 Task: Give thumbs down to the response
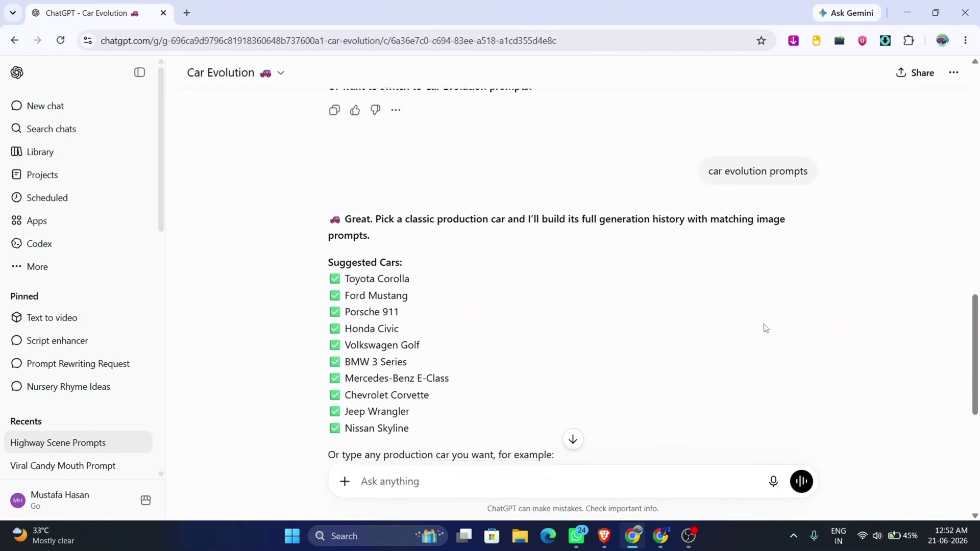pos(376,110)
